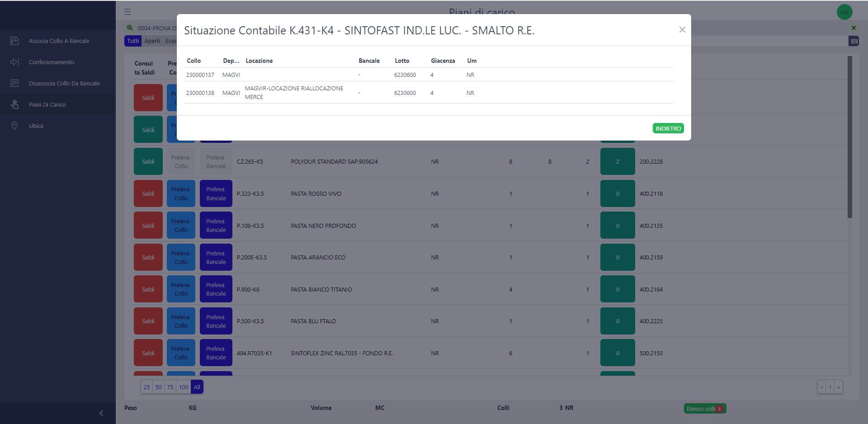Click the Piani Di Carico hand icon
The image size is (868, 424).
tap(14, 104)
